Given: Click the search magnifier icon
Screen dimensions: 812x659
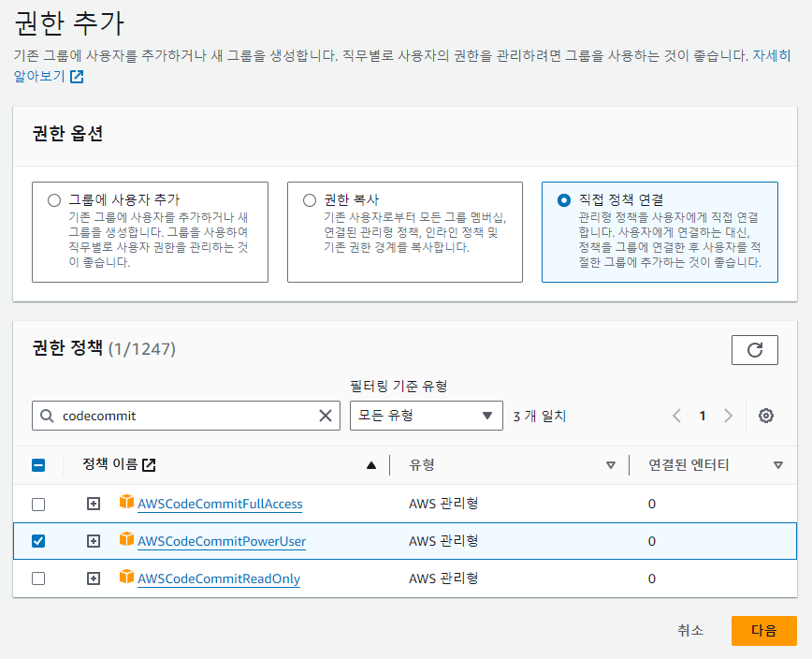Looking at the screenshot, I should tap(47, 416).
